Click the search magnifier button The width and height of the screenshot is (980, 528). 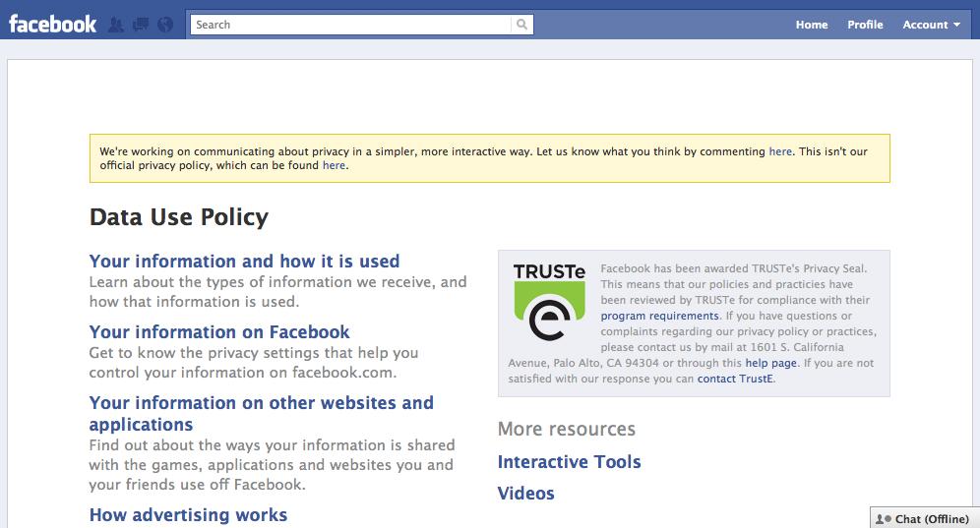pyautogui.click(x=521, y=25)
